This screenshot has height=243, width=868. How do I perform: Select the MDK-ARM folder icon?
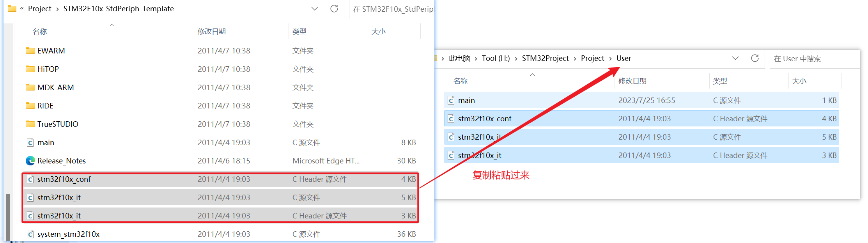30,87
